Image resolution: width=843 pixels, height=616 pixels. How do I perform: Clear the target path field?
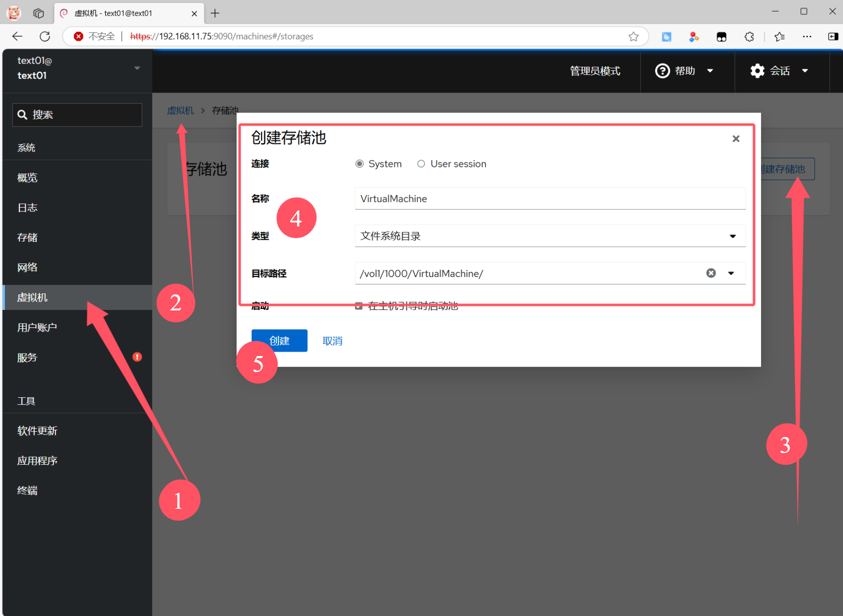tap(711, 273)
